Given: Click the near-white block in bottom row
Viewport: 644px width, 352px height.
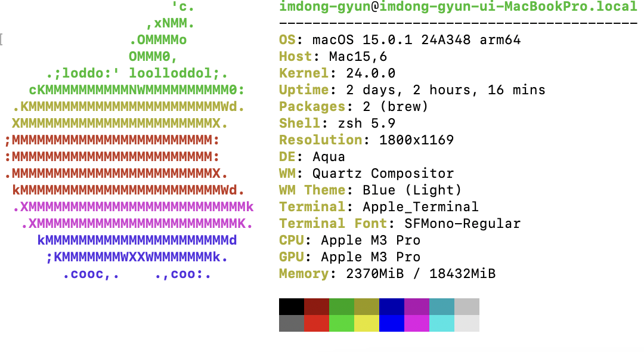Looking at the screenshot, I should point(467,323).
